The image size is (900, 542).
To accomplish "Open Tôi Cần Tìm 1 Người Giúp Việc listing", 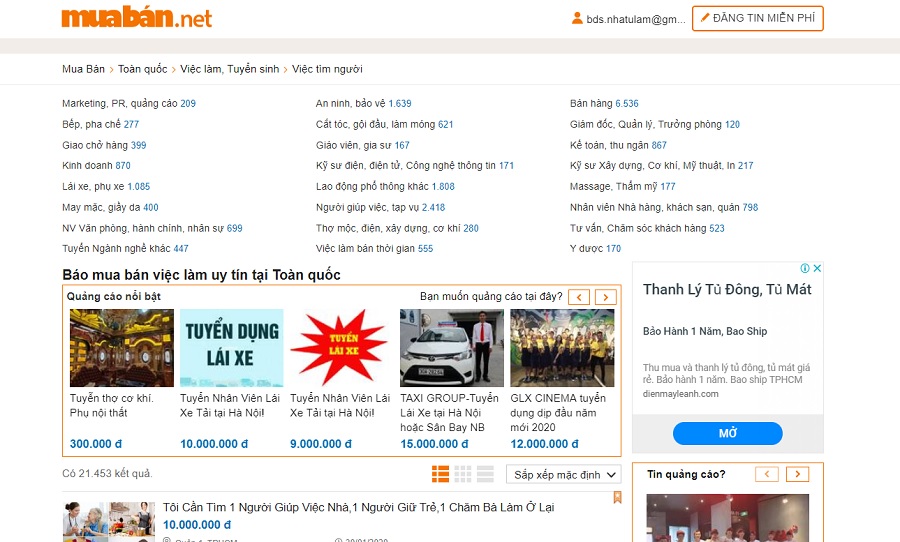I will coord(358,508).
